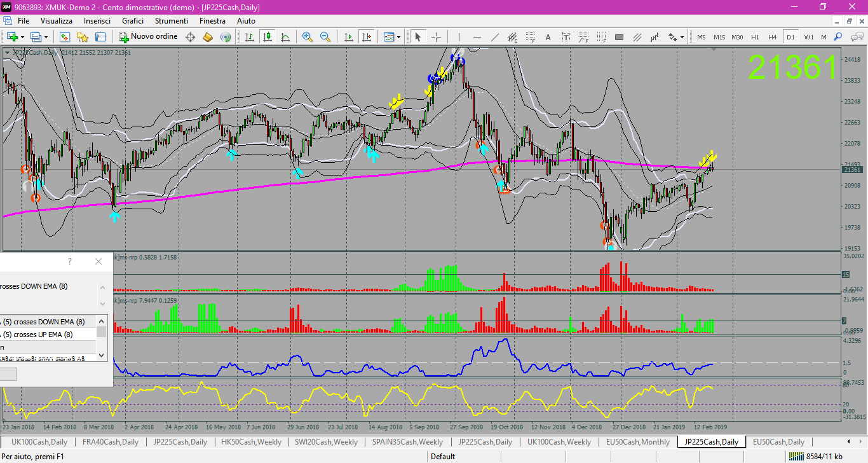Switch to W1 timeframe
Viewport: 868px width, 463px height.
coord(808,37)
